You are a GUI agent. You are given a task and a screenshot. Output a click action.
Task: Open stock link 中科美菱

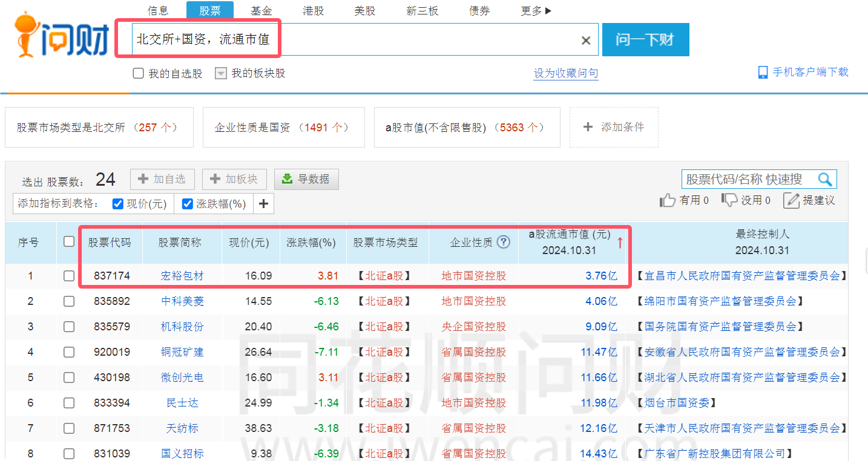[182, 301]
